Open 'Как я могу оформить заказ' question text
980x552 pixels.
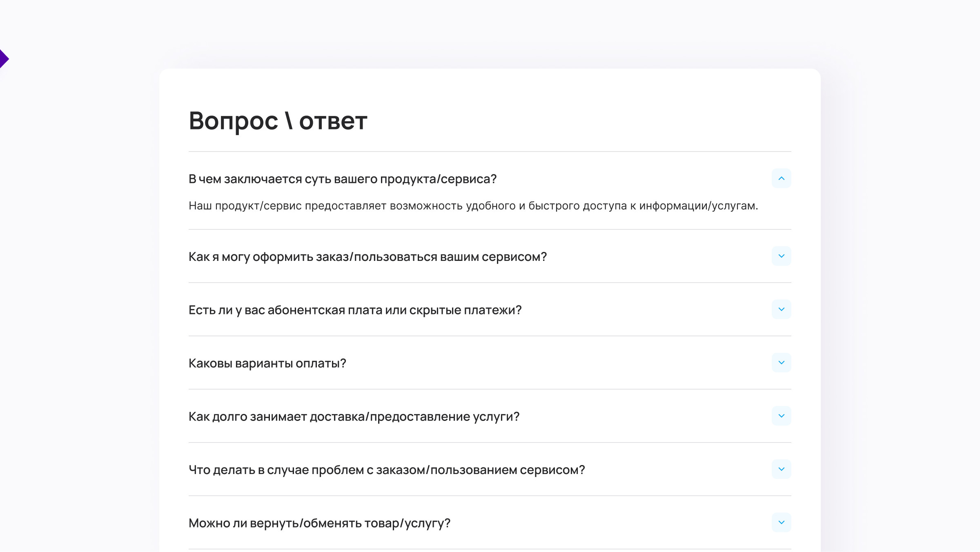[x=367, y=257]
